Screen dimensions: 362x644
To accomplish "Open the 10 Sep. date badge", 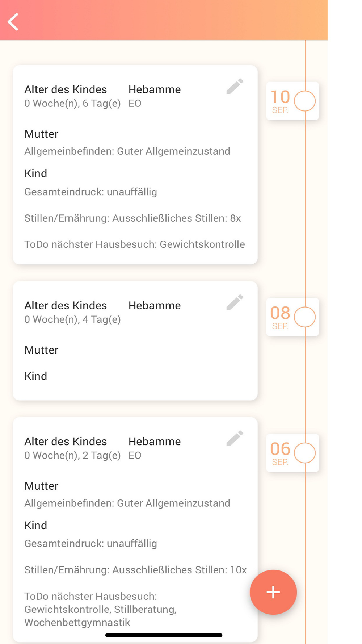I will (280, 101).
